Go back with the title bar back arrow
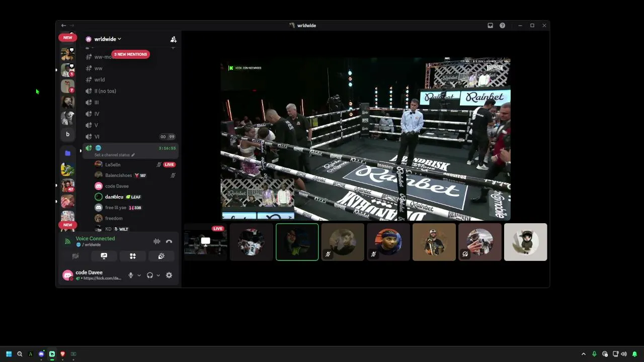Image resolution: width=644 pixels, height=362 pixels. (63, 25)
